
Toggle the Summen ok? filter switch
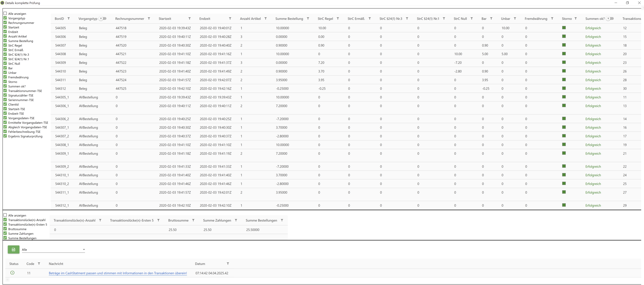(610, 18)
